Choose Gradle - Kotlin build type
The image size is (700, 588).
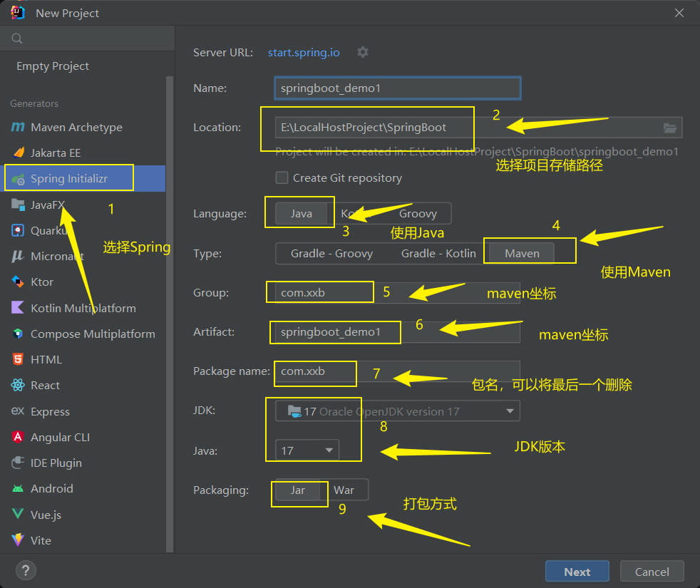pos(438,254)
